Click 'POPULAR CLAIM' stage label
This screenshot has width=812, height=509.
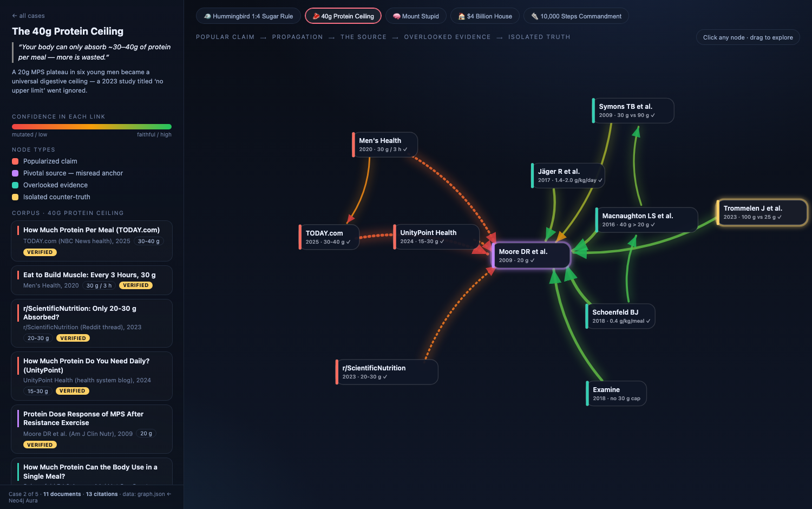[225, 37]
